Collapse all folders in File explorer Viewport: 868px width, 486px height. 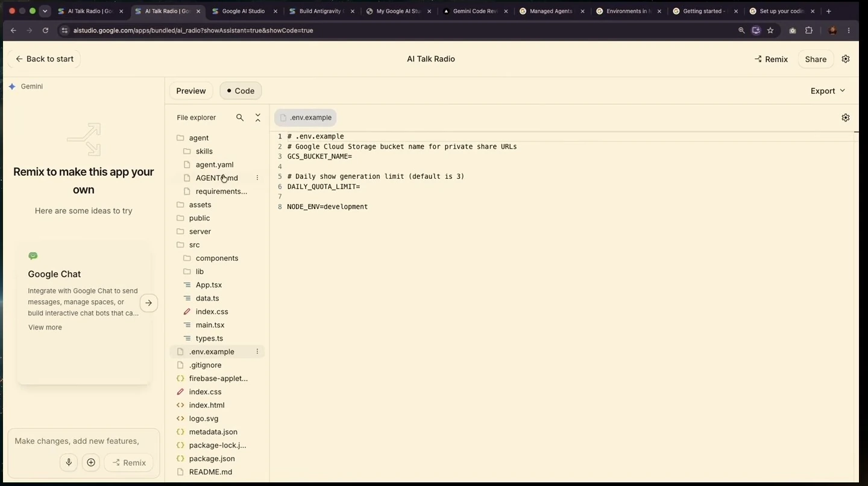258,117
